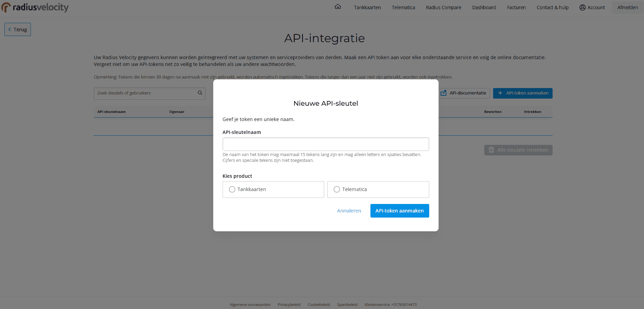Screen dimensions: 644x309
Task: Open the Radius Compare menu item
Action: pos(443,7)
